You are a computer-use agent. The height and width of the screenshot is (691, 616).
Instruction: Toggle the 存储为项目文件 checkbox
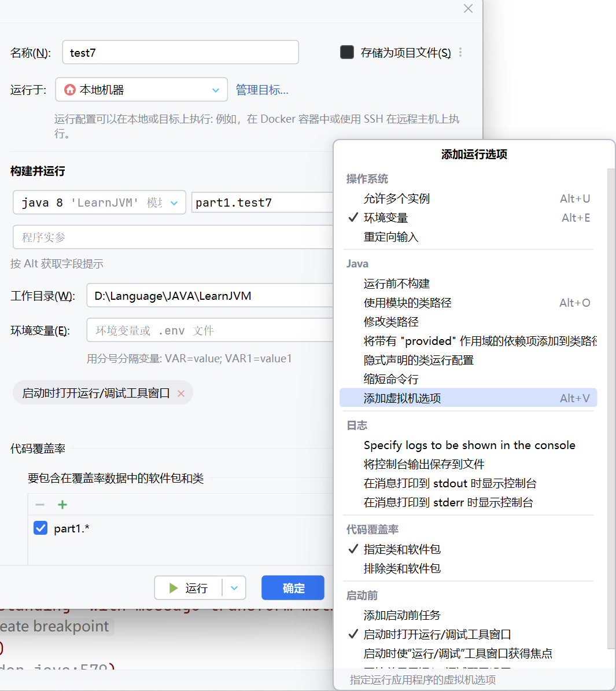[x=346, y=52]
